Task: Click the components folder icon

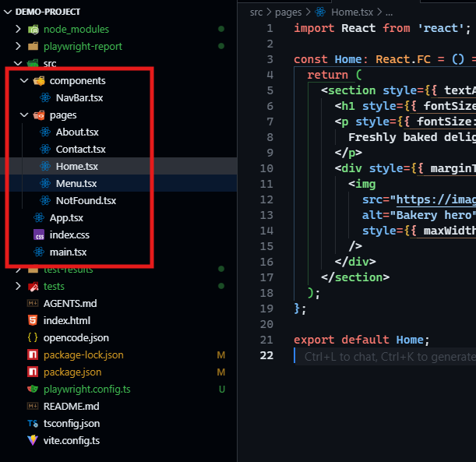Action: coord(39,81)
